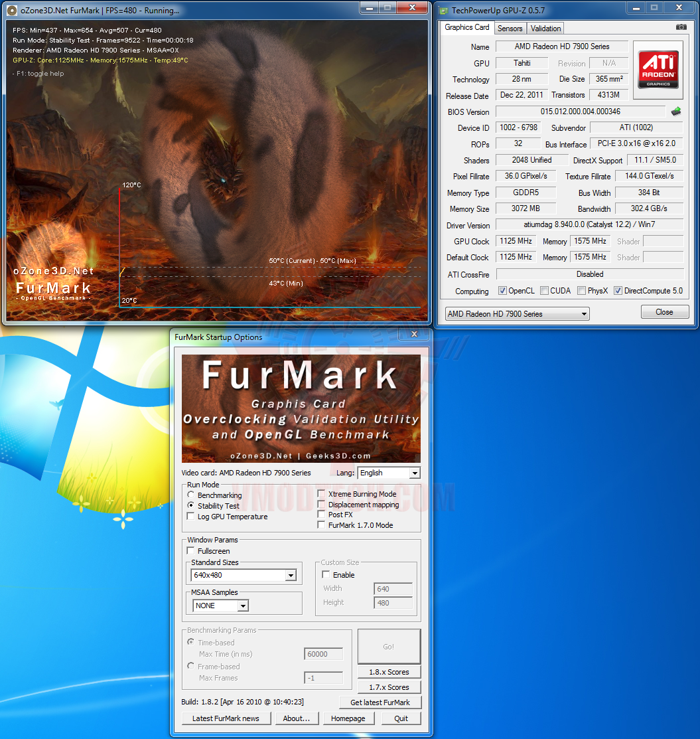Screen dimensions: 700x739
Task: Toggle the DirectCompute 5.0 checkbox
Action: point(618,291)
